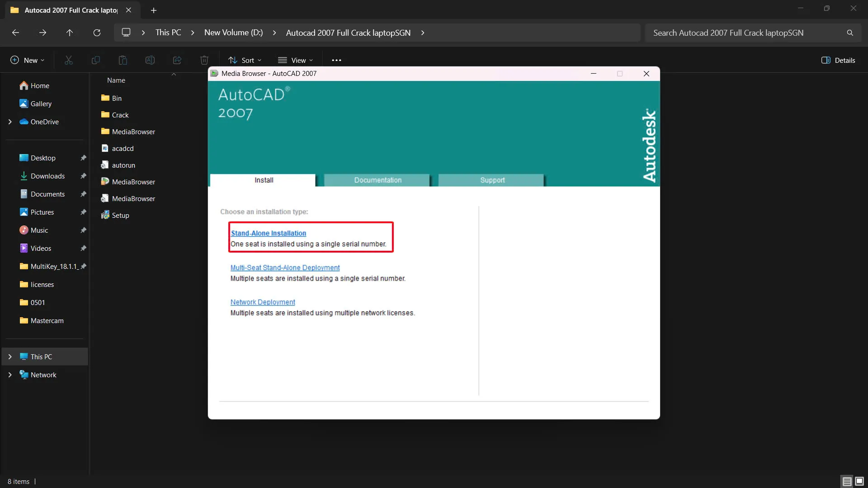The width and height of the screenshot is (868, 488).
Task: Open the Setup application in the file list
Action: [120, 215]
